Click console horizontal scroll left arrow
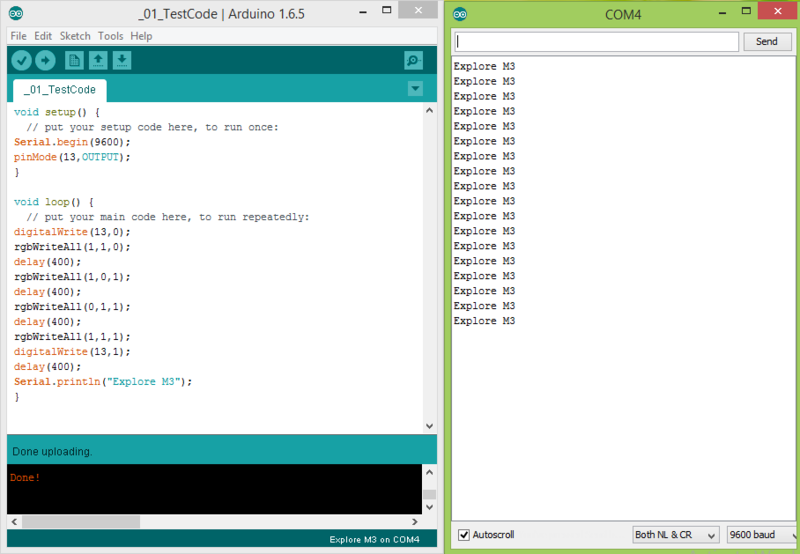Screen dimensions: 800x554 [14, 521]
